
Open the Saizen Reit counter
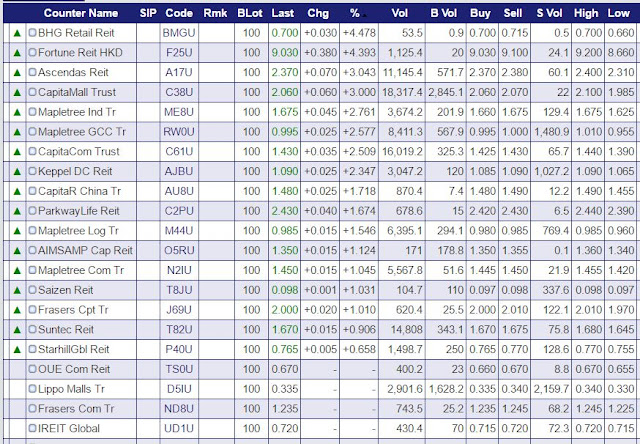click(65, 290)
